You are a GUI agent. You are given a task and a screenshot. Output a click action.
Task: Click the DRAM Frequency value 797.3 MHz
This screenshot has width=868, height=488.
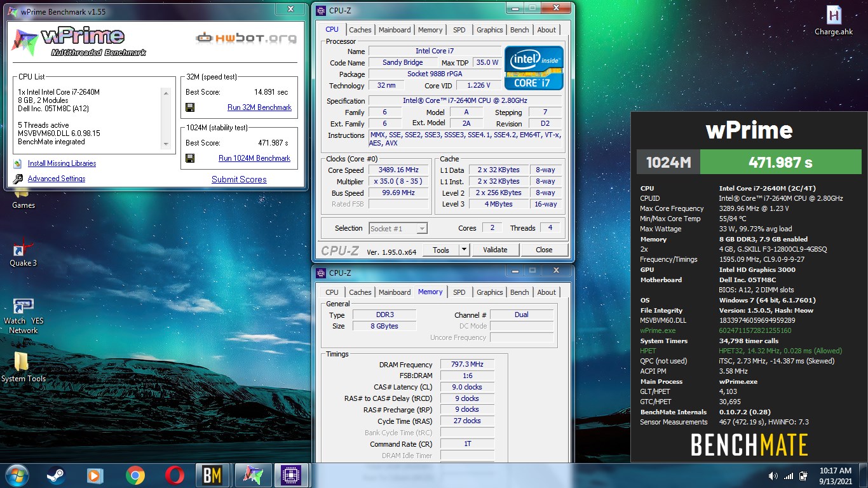pos(467,364)
